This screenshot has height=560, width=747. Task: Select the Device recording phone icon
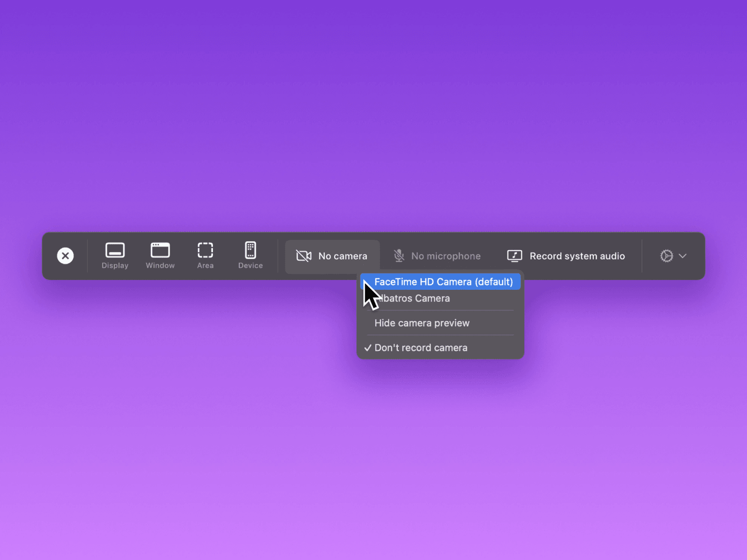[x=251, y=250]
